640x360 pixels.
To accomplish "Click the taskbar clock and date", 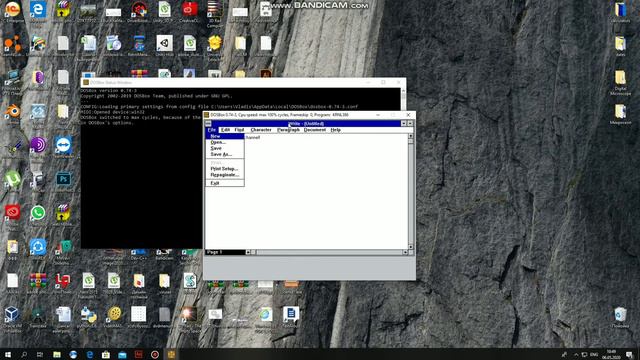I will click(x=611, y=354).
